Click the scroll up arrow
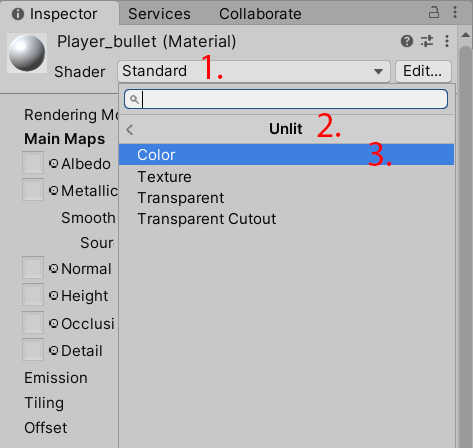This screenshot has height=448, width=473. tap(465, 35)
